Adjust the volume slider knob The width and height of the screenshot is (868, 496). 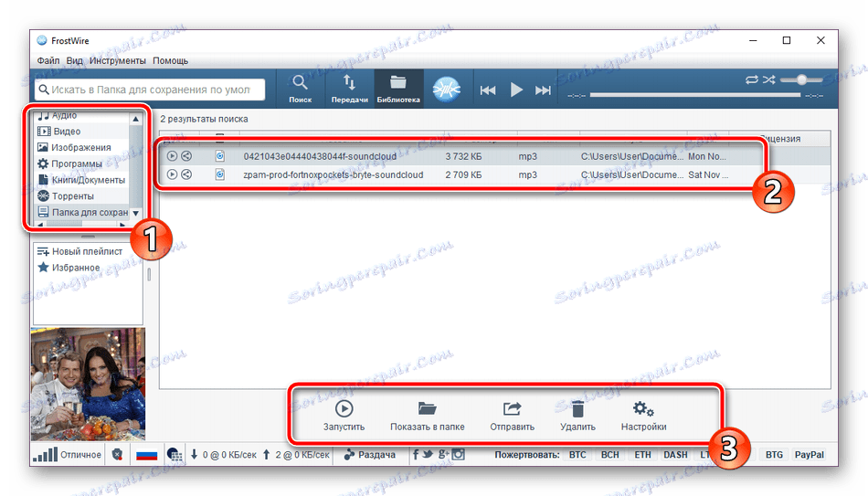point(801,79)
